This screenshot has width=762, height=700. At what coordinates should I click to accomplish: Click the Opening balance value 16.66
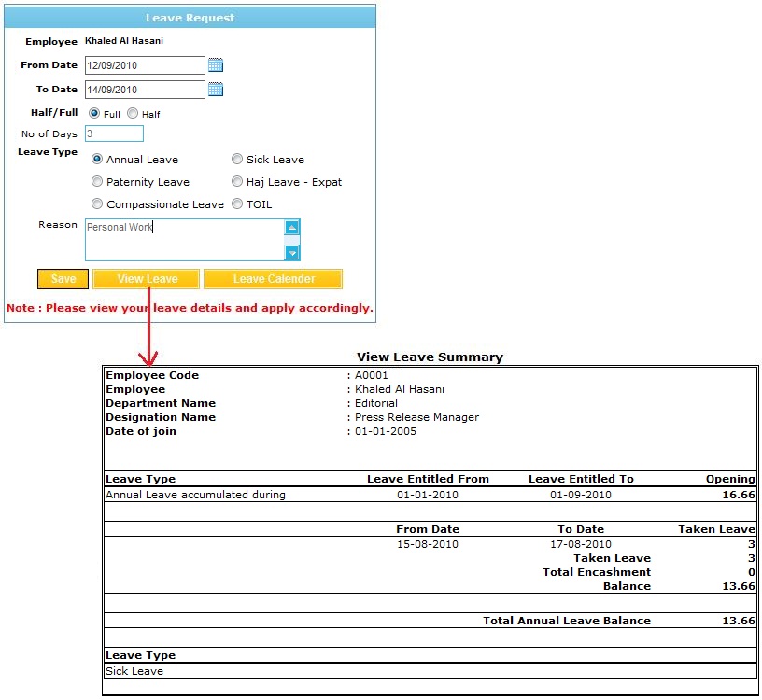[739, 495]
